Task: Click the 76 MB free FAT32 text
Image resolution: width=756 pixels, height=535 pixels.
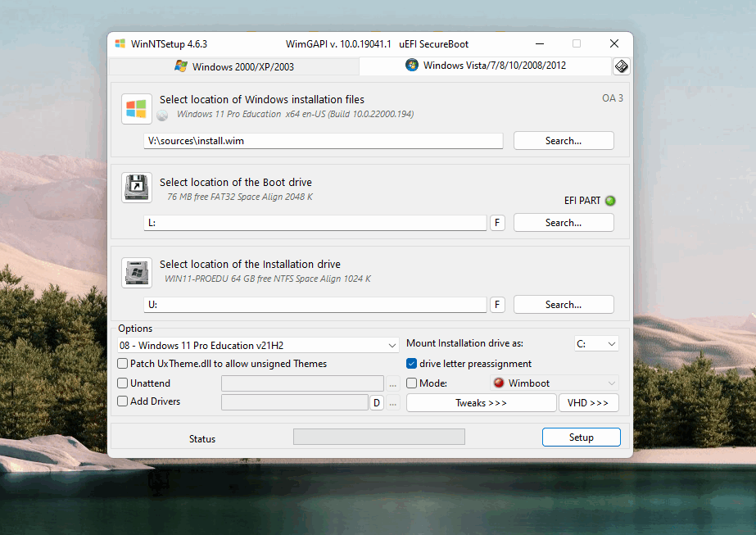Action: coord(240,197)
